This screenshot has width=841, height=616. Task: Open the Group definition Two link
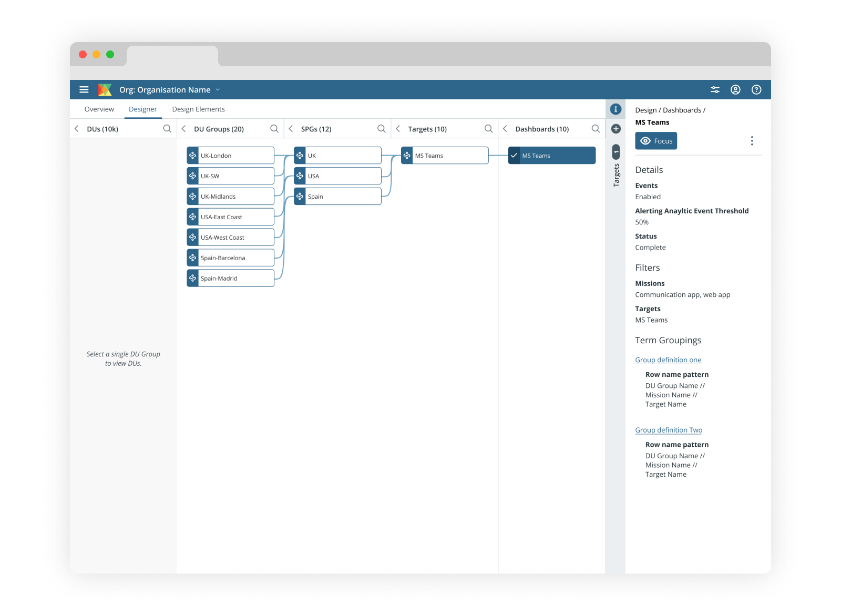click(668, 430)
